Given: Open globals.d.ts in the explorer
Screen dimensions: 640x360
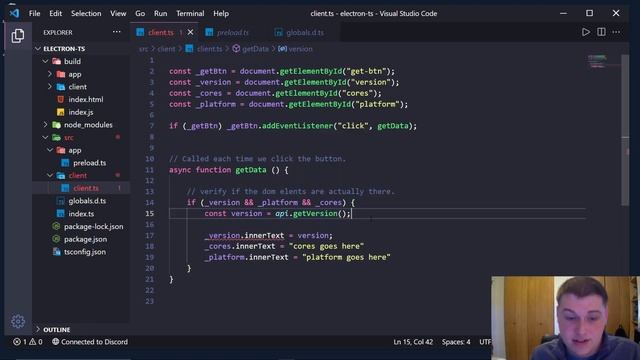Looking at the screenshot, I should (87, 201).
